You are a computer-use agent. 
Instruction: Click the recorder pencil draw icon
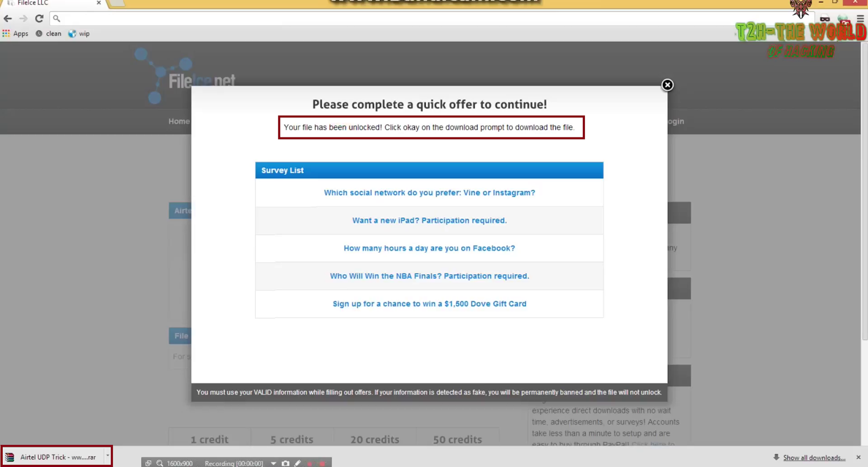pos(297,463)
